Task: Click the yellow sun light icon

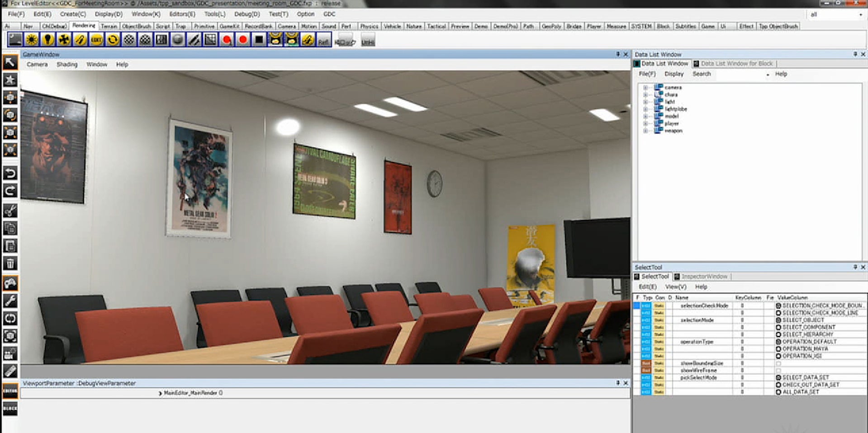Action: point(31,40)
